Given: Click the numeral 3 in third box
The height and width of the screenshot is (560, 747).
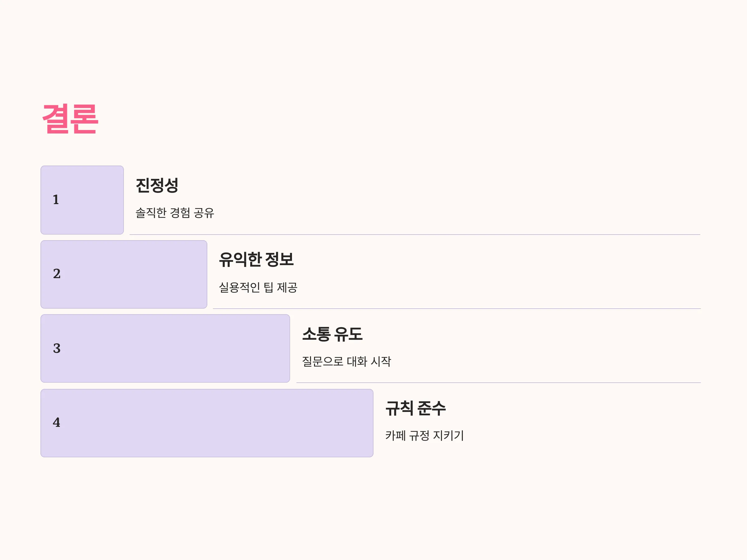Looking at the screenshot, I should pyautogui.click(x=57, y=348).
